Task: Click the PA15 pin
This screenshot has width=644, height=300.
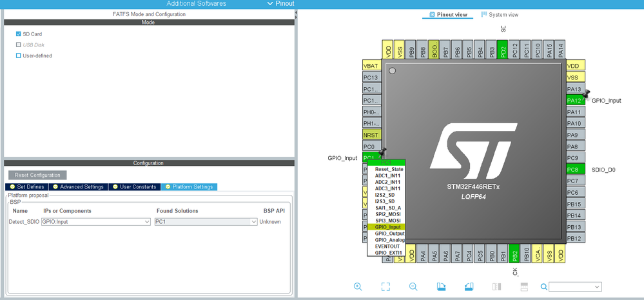Action: coord(549,49)
